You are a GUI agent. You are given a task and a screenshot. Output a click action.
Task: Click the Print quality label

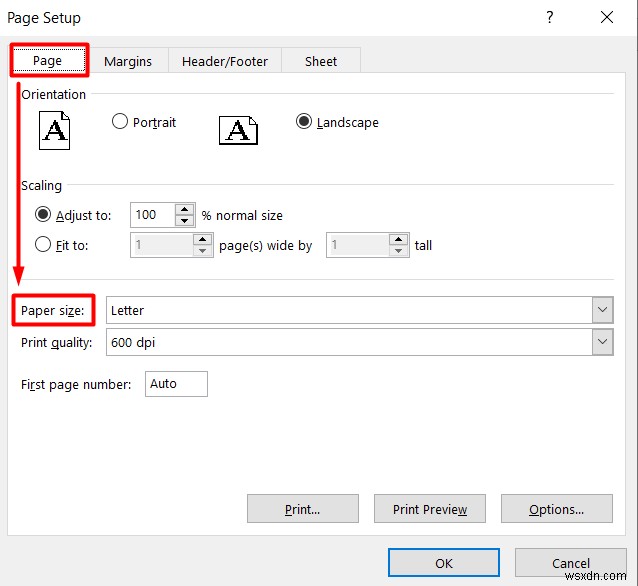point(57,343)
